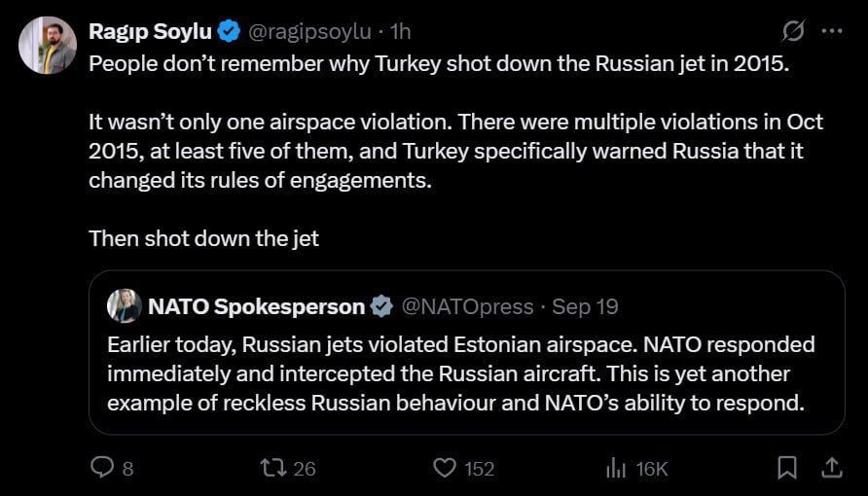
Task: Click the Sep 19 quoted tweet date
Action: 585,306
